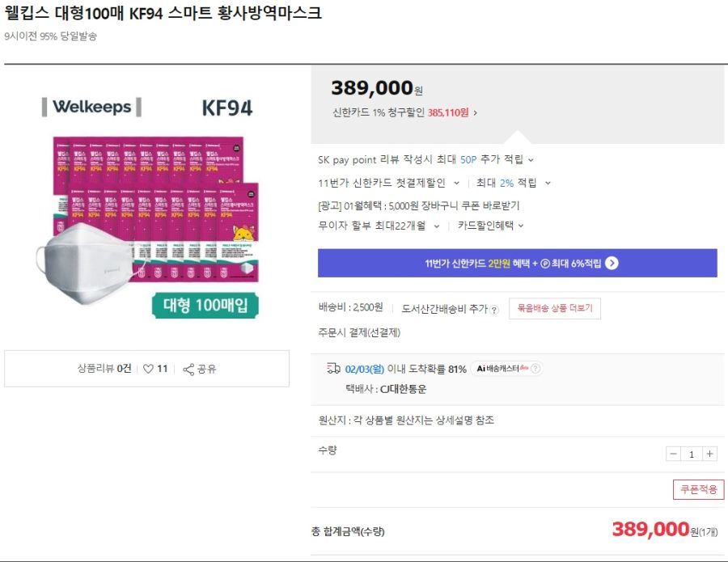Open the 카드할인혜택 dropdown
The height and width of the screenshot is (562, 728).
[523, 225]
